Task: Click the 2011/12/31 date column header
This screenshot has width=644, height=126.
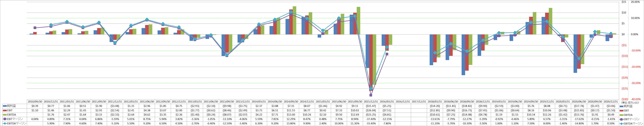Action: (115, 102)
